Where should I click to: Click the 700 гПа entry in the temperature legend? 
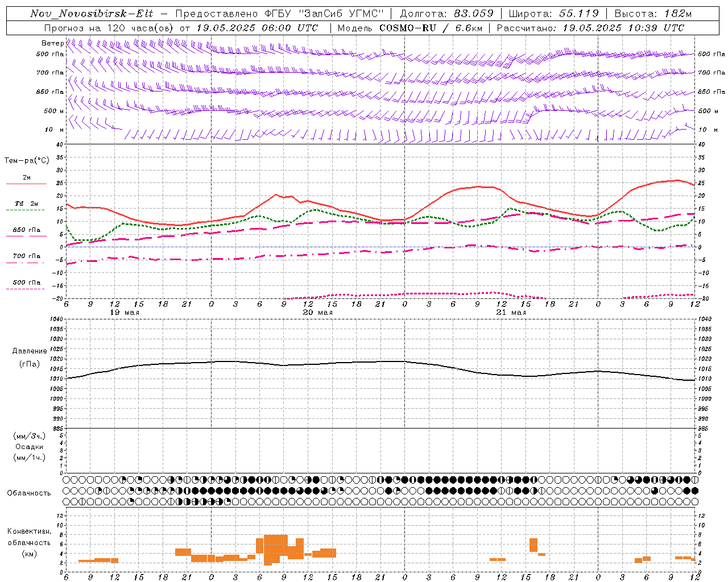click(x=27, y=256)
